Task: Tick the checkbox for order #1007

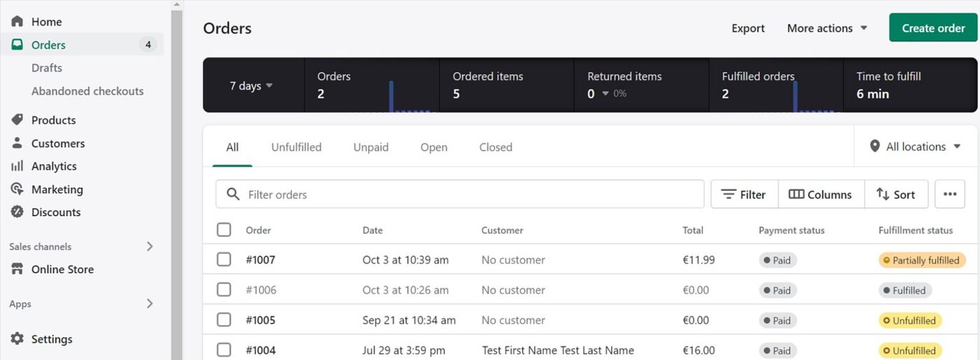Action: click(x=224, y=259)
